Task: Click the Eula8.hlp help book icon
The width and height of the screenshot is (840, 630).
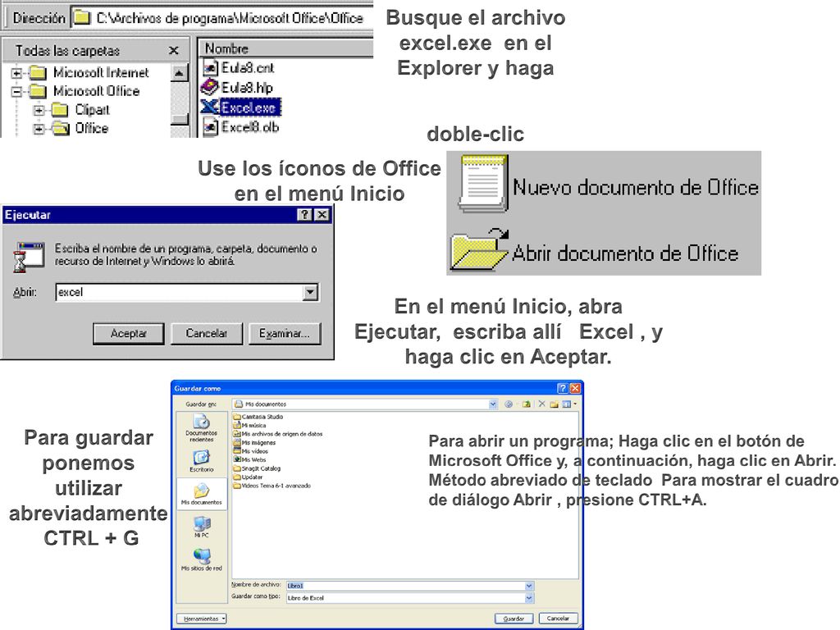Action: coord(209,87)
